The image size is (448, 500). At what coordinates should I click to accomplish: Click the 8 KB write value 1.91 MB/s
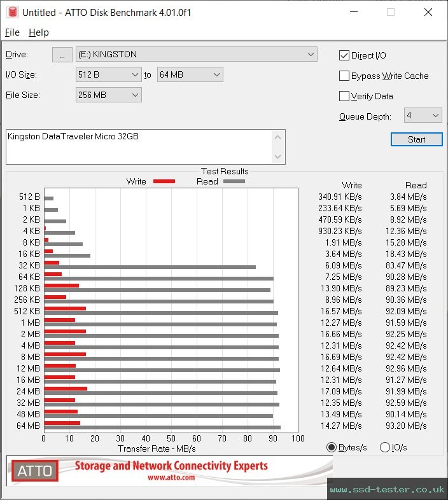[x=344, y=242]
